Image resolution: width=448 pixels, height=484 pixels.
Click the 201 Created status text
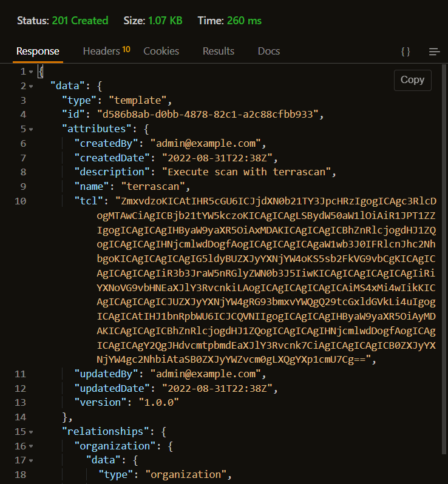click(80, 21)
